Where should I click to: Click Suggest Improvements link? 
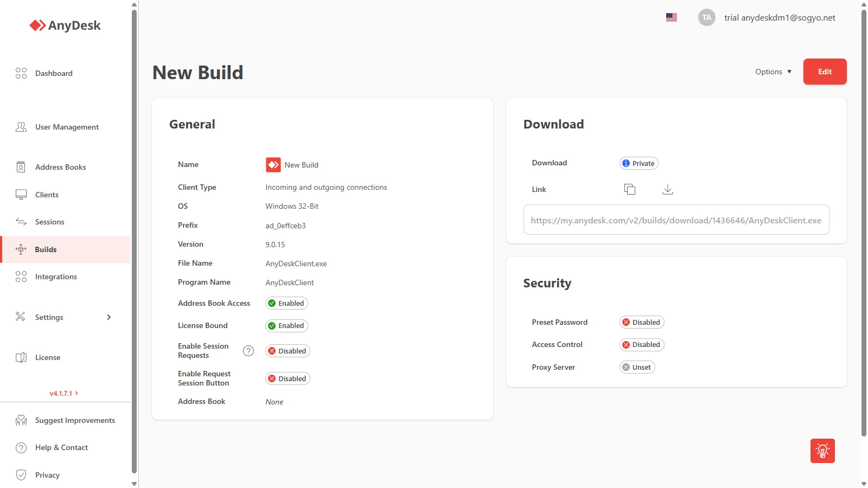tap(75, 420)
